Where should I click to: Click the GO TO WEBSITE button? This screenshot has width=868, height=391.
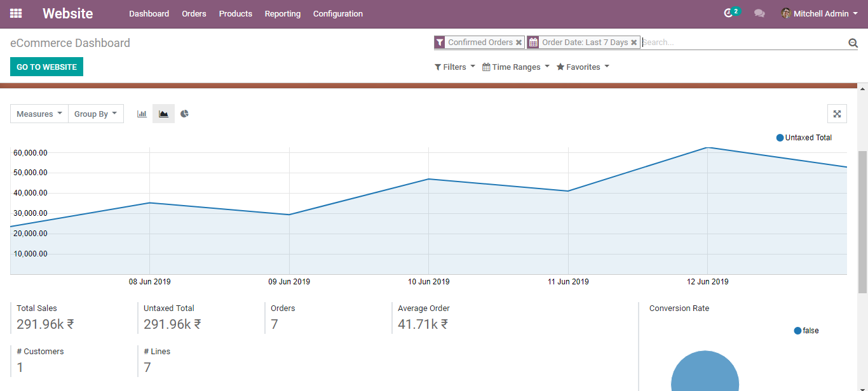coord(46,67)
